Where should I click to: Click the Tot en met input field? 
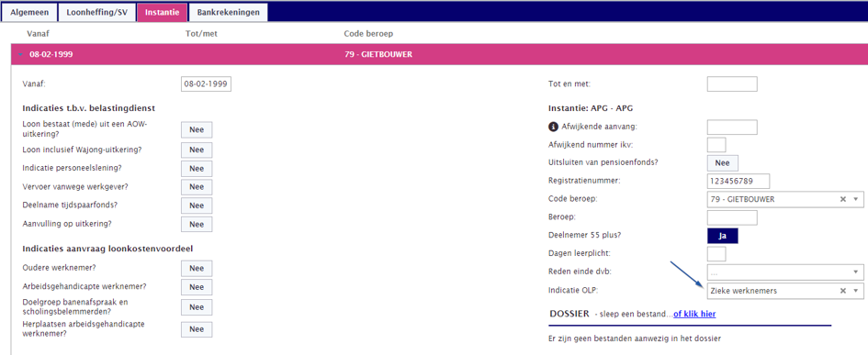coord(732,84)
